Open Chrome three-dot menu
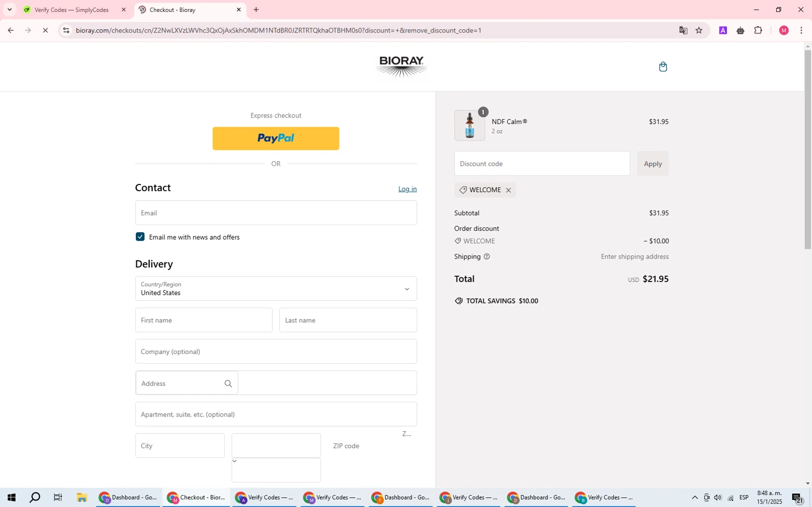This screenshot has width=812, height=507. (x=801, y=30)
